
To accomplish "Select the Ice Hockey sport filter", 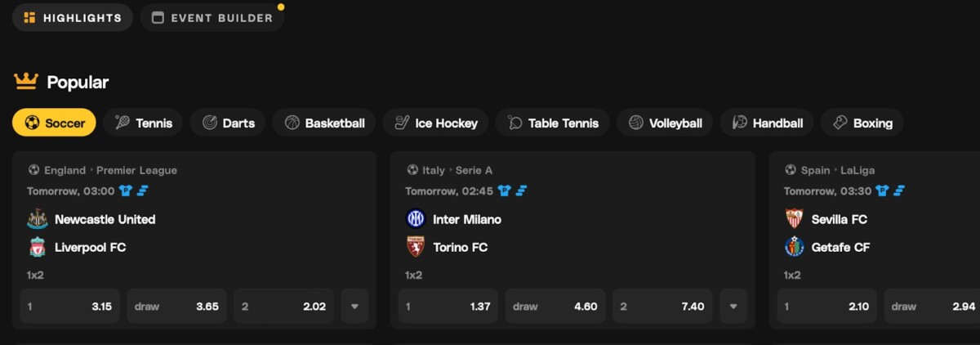I will [435, 123].
